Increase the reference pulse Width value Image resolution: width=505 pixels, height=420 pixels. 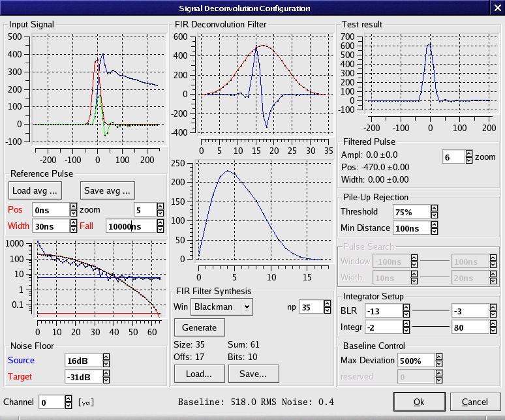click(x=74, y=222)
